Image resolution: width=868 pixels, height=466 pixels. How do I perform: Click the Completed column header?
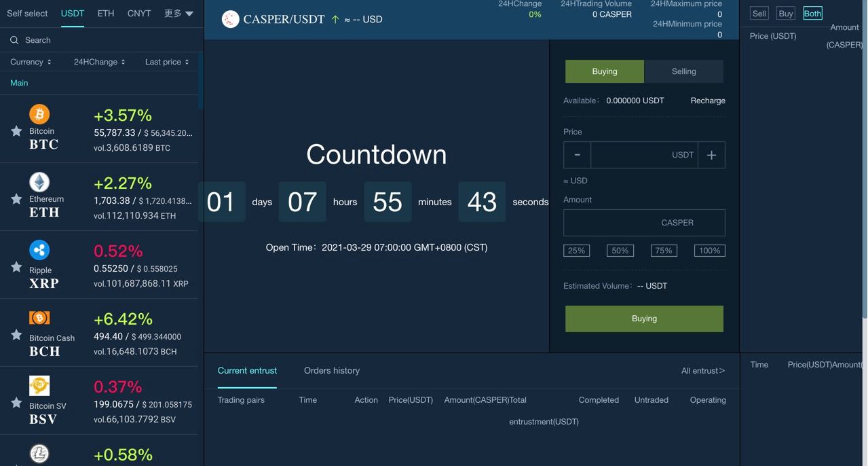point(599,400)
